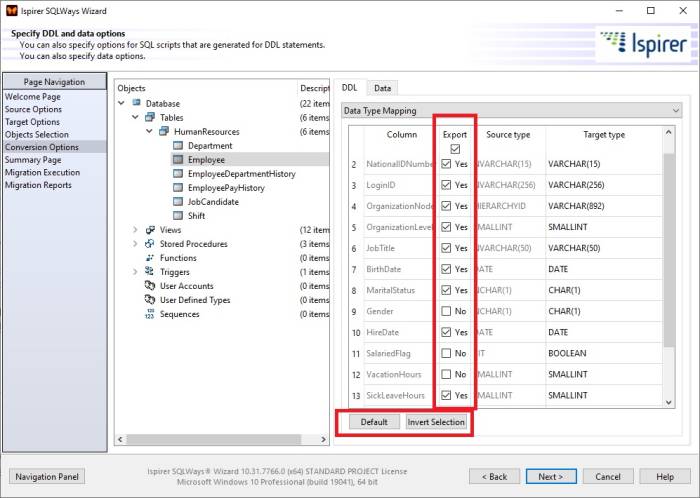Click the User Accounts icon
700x498 pixels.
pos(150,286)
